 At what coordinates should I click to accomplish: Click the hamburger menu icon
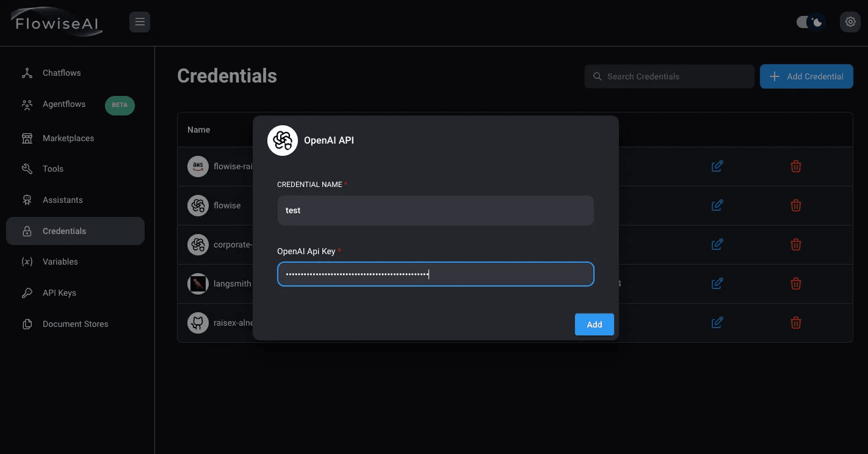(140, 23)
